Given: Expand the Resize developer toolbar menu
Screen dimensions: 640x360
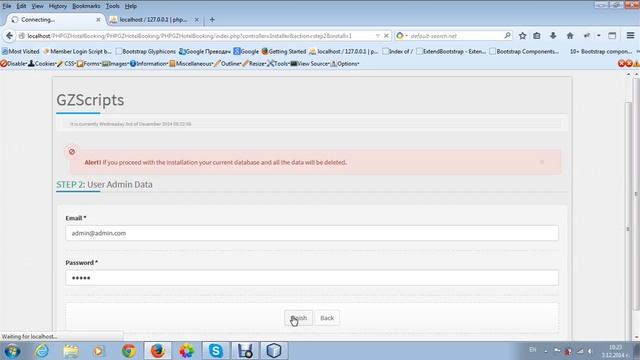Looking at the screenshot, I should (x=254, y=64).
